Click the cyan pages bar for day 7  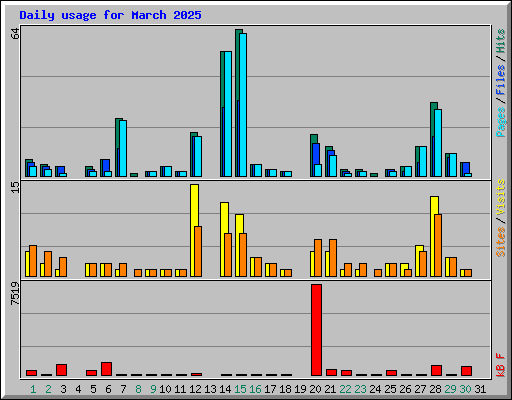pos(123,148)
